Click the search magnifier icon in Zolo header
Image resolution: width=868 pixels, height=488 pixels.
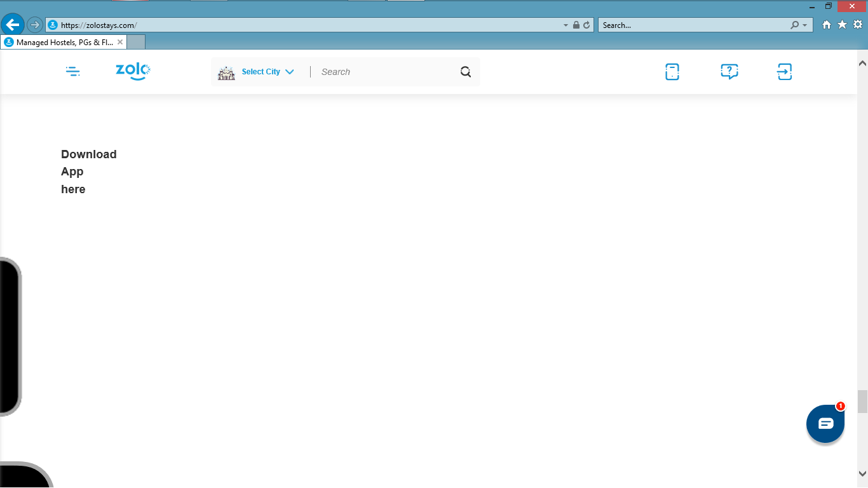pyautogui.click(x=466, y=72)
